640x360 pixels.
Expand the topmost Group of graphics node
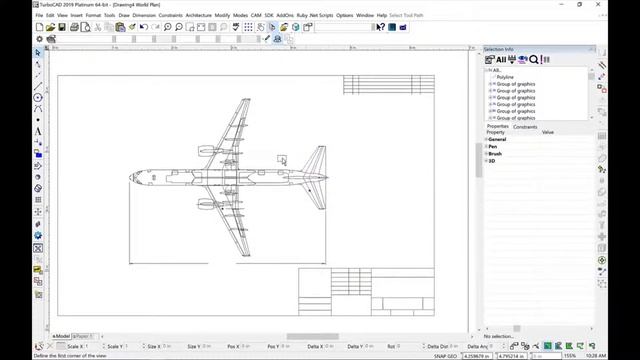click(490, 84)
